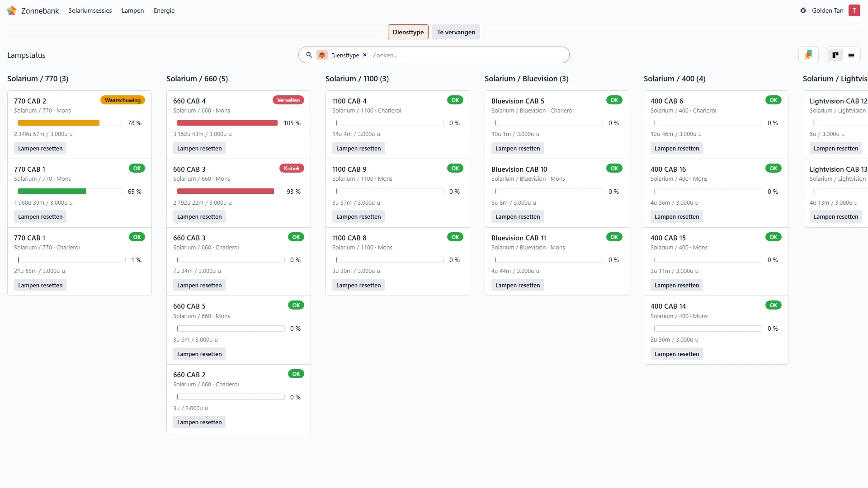Open the Energie menu
This screenshot has height=488, width=868.
[x=164, y=10]
